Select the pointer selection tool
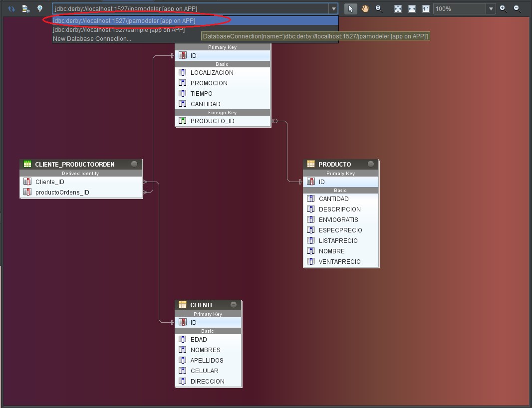Screen dimensions: 532x408 pos(350,8)
